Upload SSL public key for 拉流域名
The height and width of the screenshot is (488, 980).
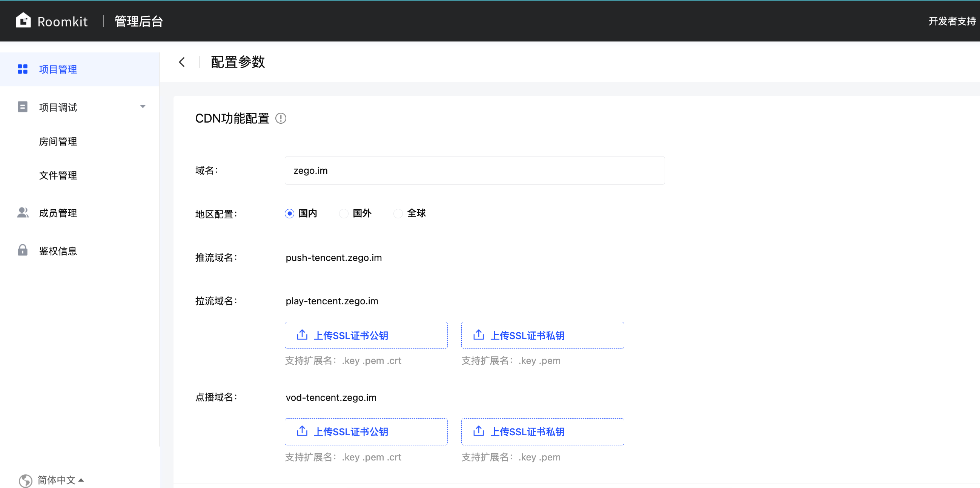click(366, 335)
